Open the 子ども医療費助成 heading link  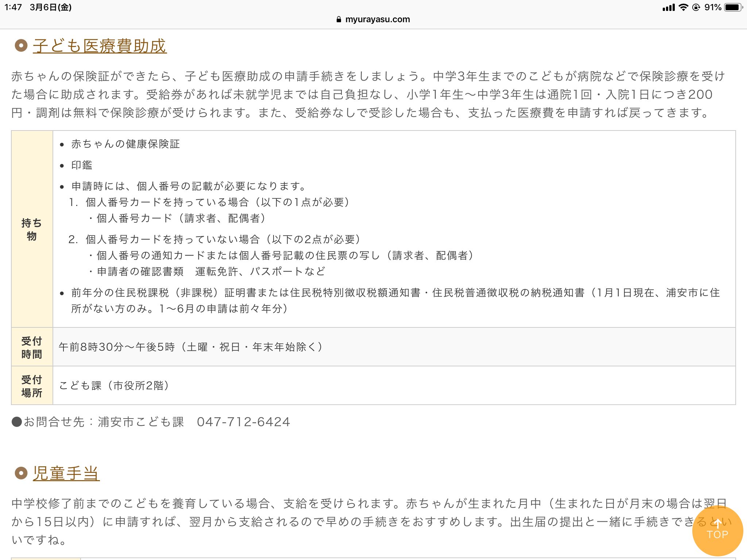click(x=100, y=46)
